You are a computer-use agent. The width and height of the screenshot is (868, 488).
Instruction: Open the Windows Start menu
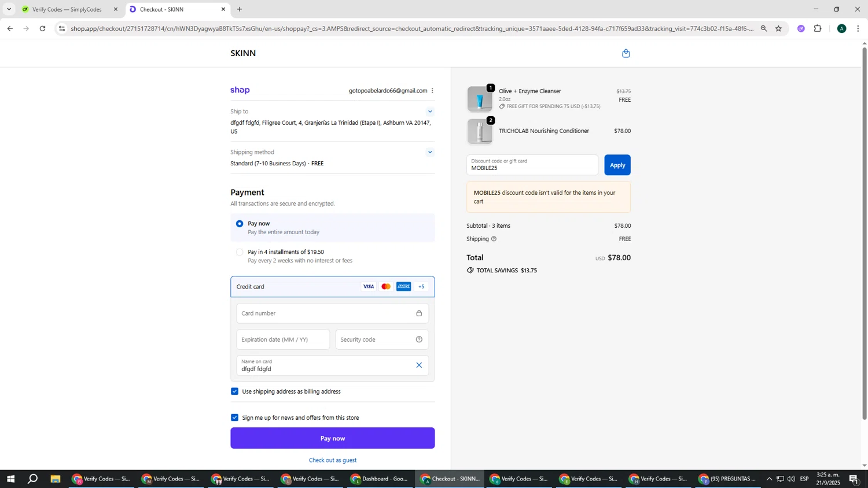pos(10,479)
